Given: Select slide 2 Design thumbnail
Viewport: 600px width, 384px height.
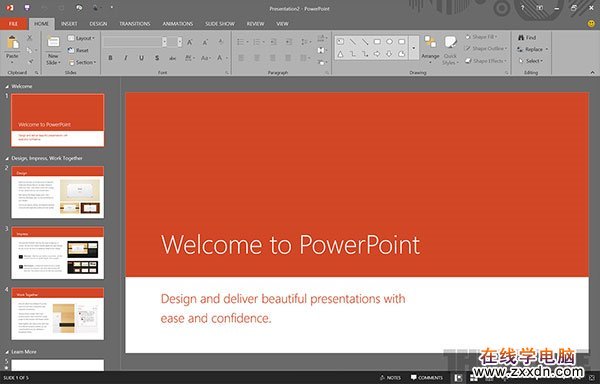Looking at the screenshot, I should pyautogui.click(x=57, y=192).
